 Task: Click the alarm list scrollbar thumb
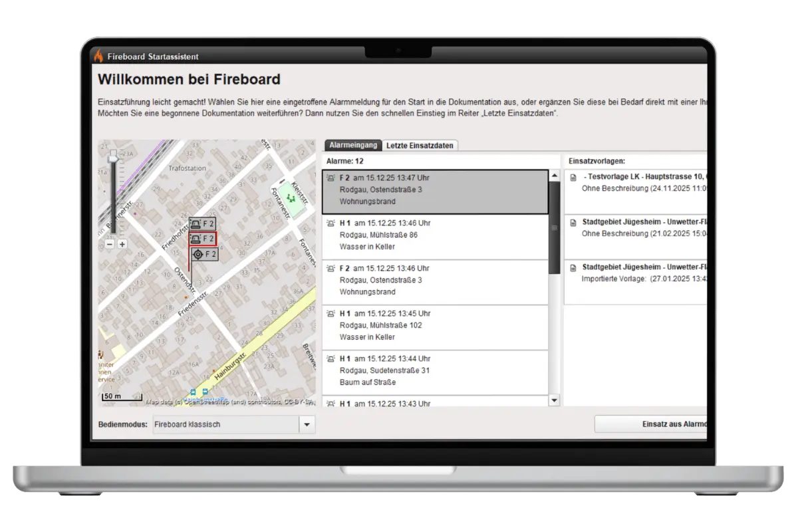(x=555, y=227)
